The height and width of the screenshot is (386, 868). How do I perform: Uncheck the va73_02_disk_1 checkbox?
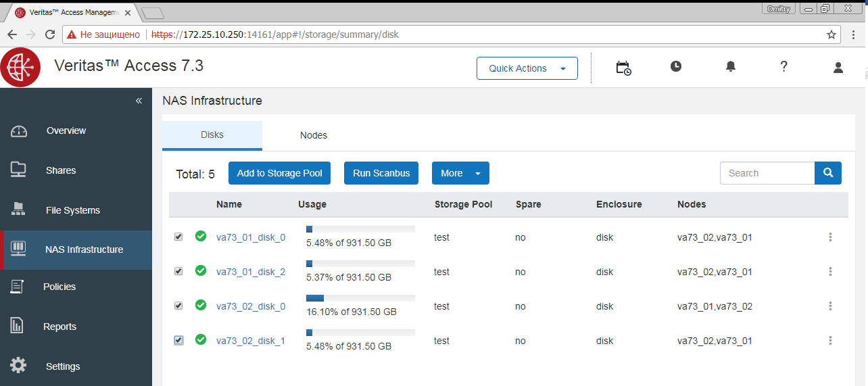[x=178, y=340]
